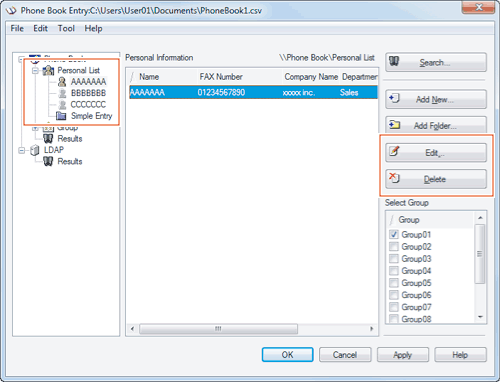Screen dimensions: 500x382
Task: Click the Help button at bottom
Action: [460, 355]
